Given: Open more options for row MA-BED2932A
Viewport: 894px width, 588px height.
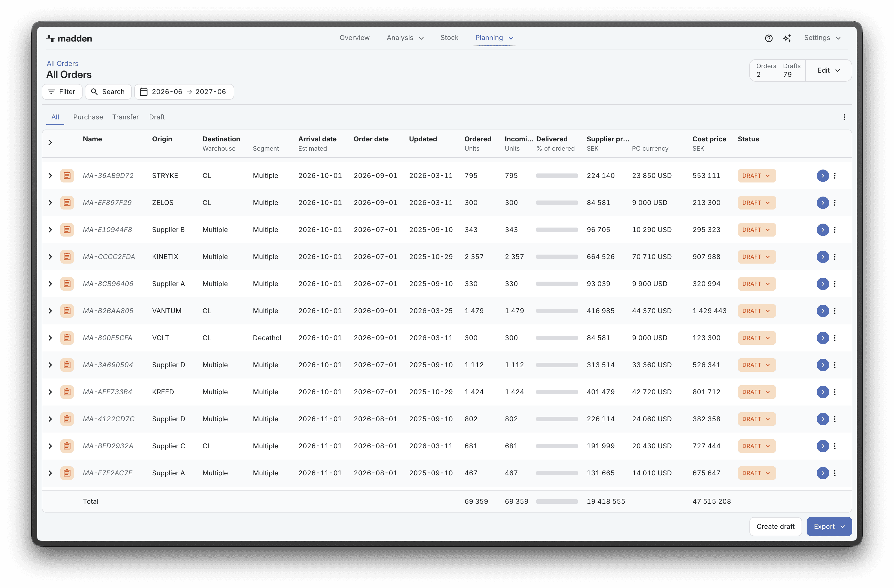Looking at the screenshot, I should 835,446.
